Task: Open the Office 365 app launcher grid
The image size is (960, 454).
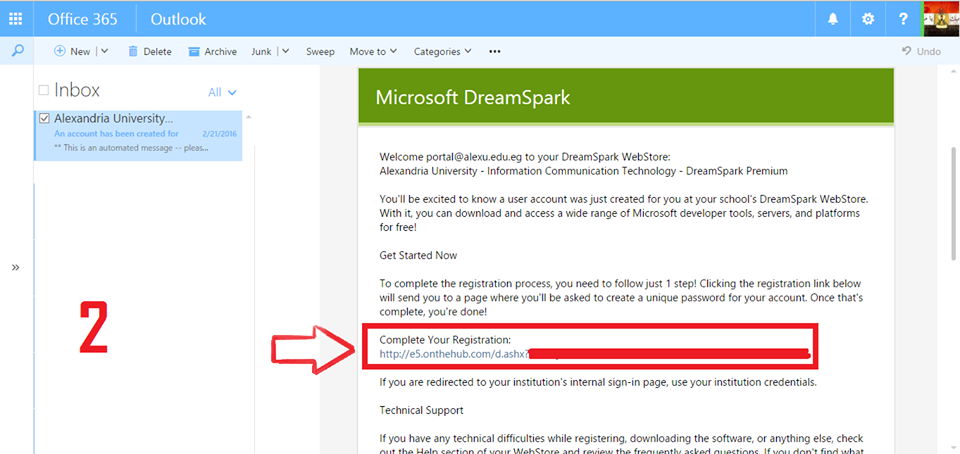Action: point(15,19)
